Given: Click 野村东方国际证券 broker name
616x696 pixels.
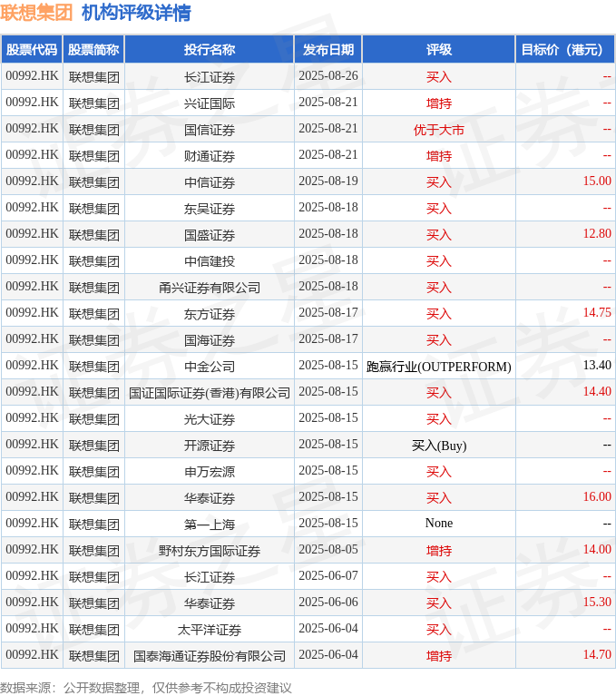Looking at the screenshot, I should (x=210, y=551).
